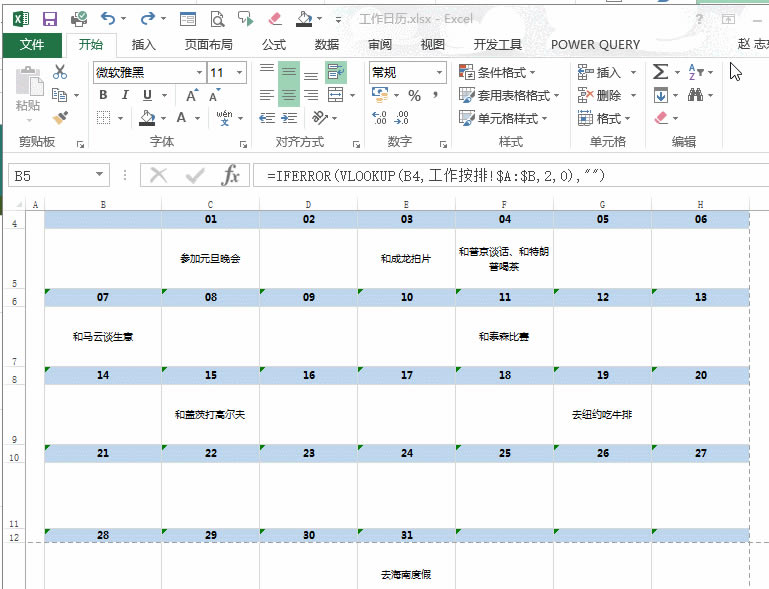Toggle Bold formatting
This screenshot has height=589, width=769.
(x=103, y=95)
